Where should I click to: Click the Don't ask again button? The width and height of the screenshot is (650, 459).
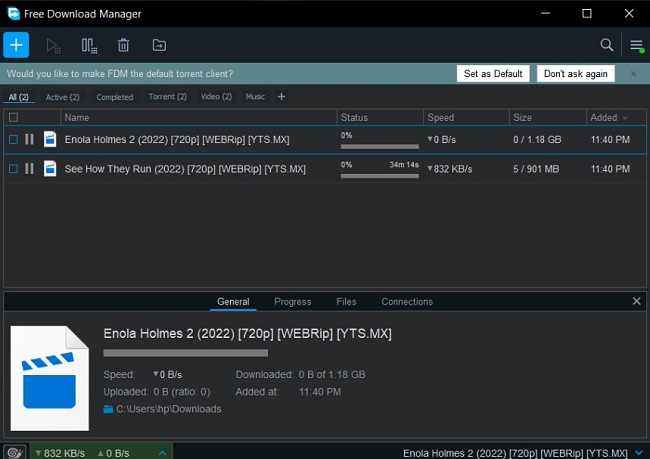[x=575, y=74]
